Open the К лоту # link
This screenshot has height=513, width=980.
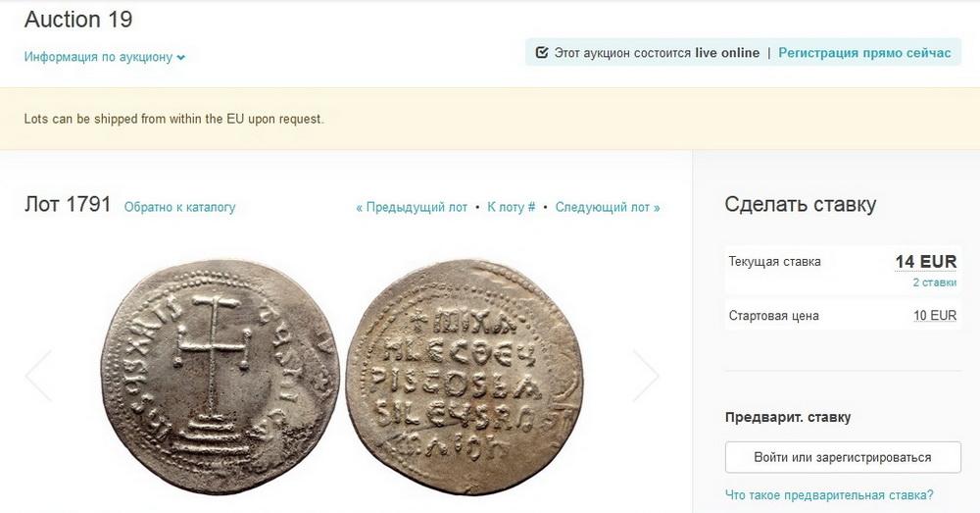pos(512,207)
